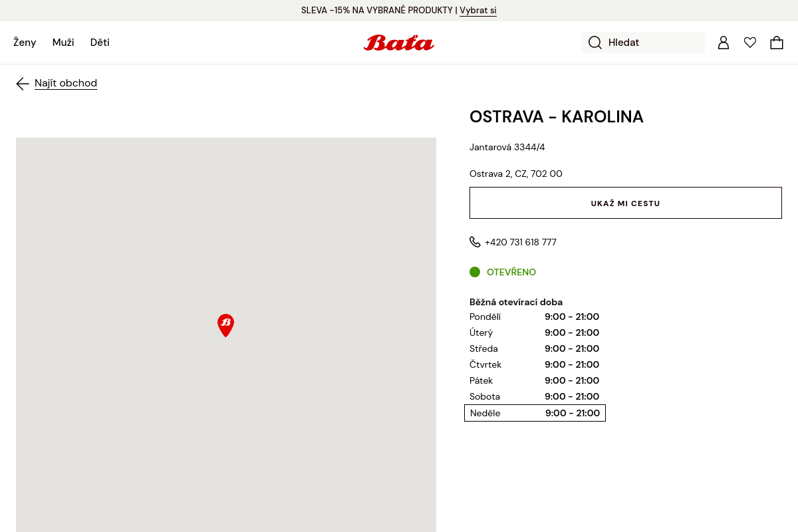Click the UKAŽ MI CESTU button
Screen dimensions: 798x532
pyautogui.click(x=625, y=203)
